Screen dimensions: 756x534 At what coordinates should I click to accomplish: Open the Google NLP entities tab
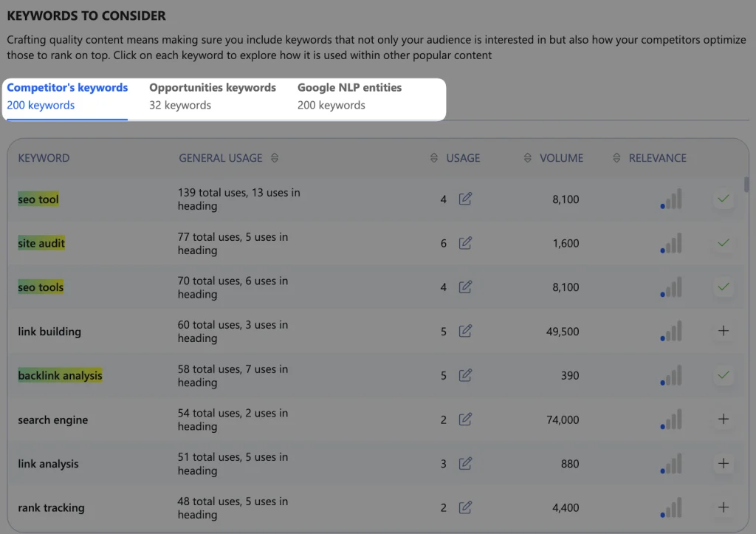tap(349, 96)
